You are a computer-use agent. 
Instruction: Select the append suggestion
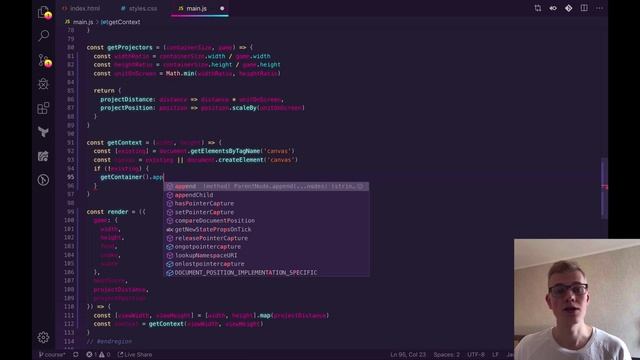point(266,187)
